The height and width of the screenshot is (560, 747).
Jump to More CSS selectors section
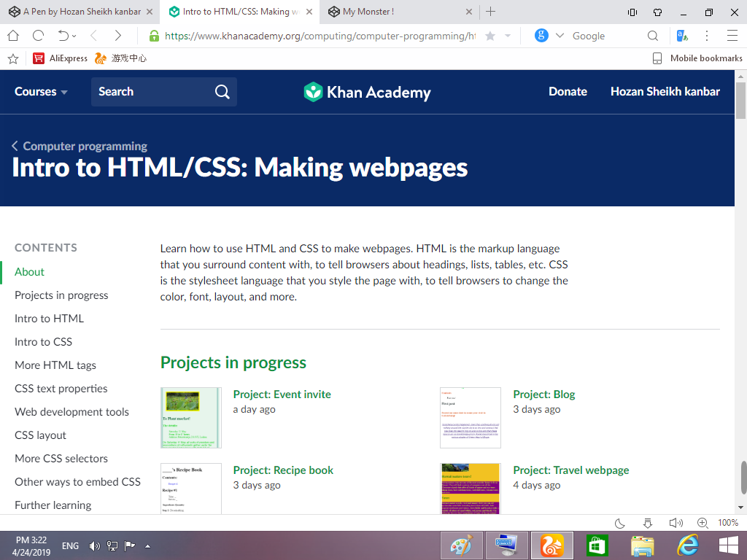[x=61, y=459]
